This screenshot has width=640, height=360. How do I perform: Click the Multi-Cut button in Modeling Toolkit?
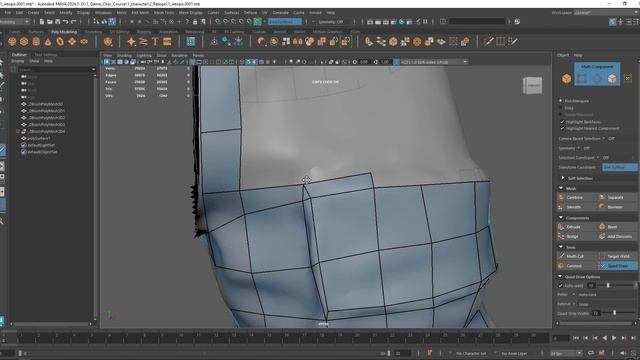click(576, 256)
